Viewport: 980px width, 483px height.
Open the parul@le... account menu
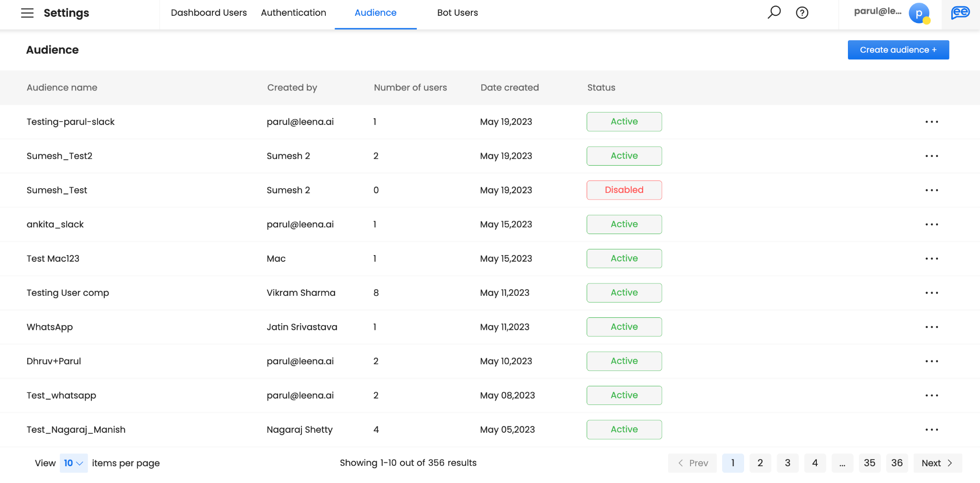pyautogui.click(x=878, y=11)
